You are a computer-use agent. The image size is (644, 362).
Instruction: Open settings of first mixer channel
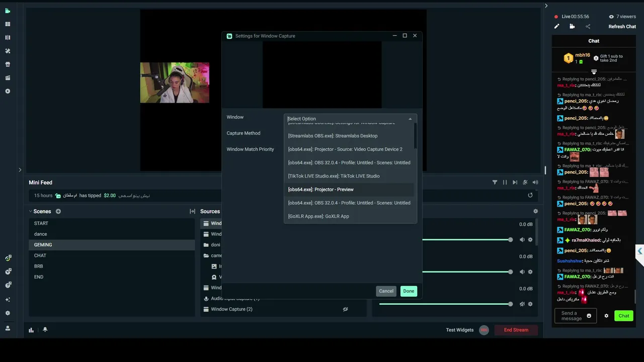coord(530,240)
